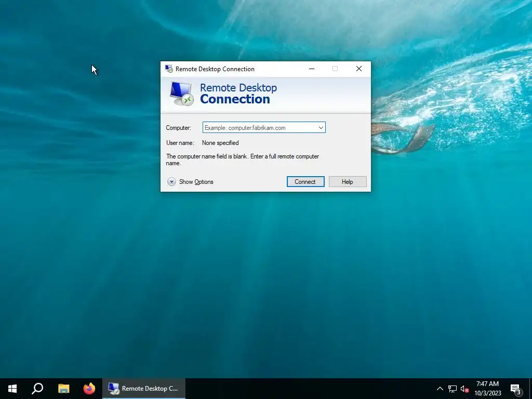Click the Connect button

[x=305, y=181]
